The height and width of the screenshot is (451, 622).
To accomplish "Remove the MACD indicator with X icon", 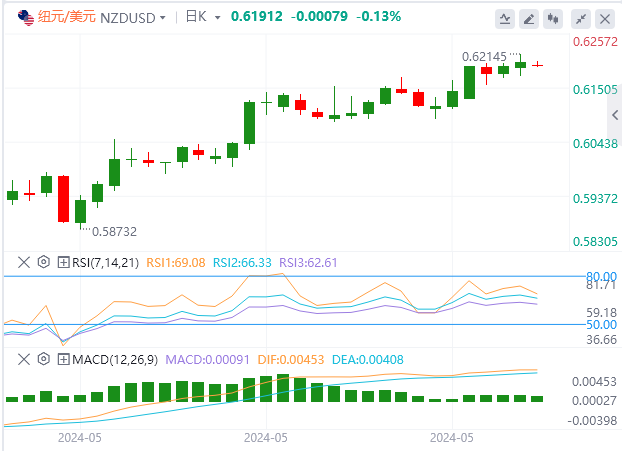I will (24, 359).
